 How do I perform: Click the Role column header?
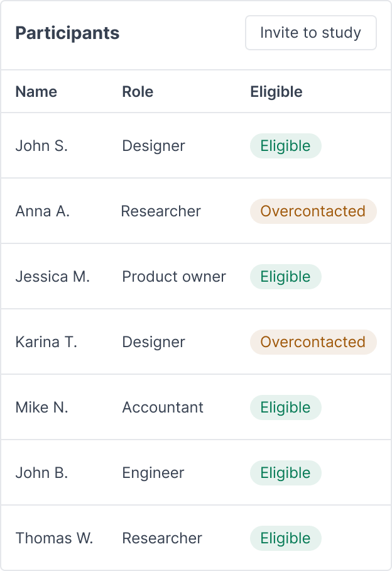coord(138,91)
